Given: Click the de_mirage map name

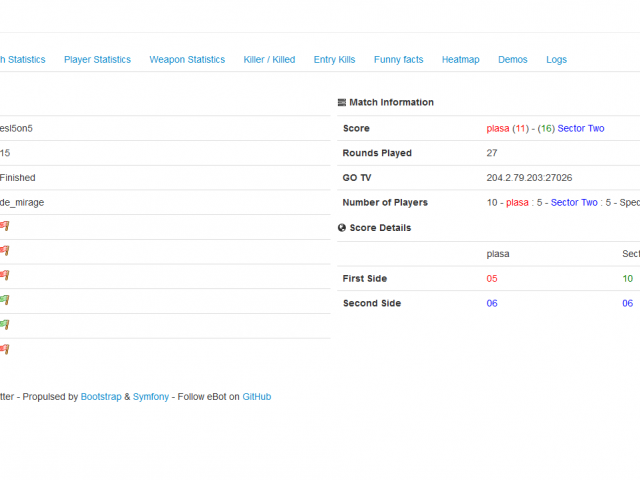Looking at the screenshot, I should [x=22, y=203].
